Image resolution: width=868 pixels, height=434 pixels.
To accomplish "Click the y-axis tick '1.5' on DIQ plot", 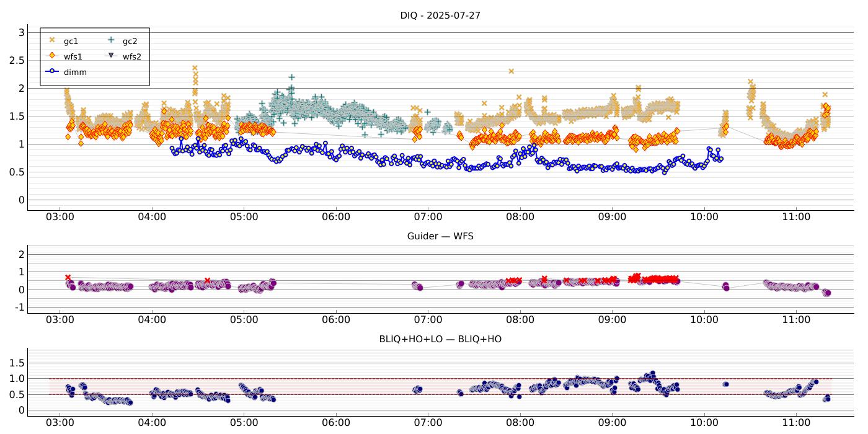I will pos(15,117).
